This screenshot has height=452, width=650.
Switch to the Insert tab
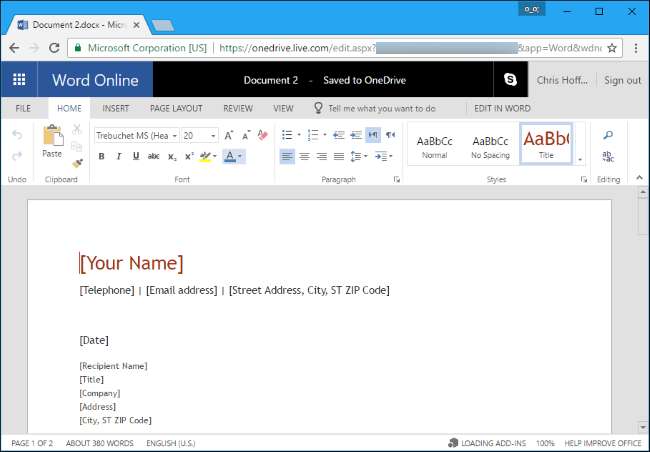[115, 108]
